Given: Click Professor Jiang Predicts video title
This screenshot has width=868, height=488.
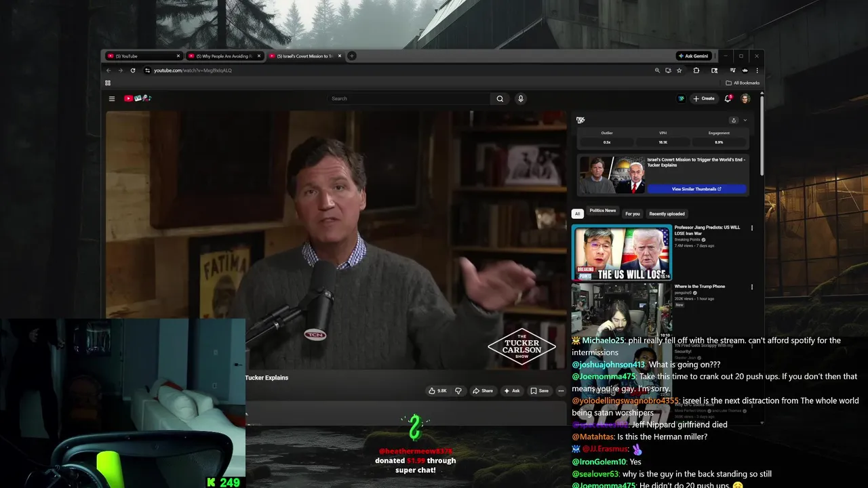Looking at the screenshot, I should tap(707, 230).
